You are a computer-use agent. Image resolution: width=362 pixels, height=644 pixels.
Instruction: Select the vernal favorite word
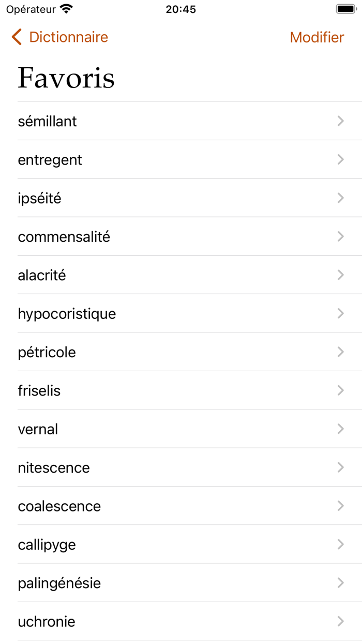coord(155,429)
